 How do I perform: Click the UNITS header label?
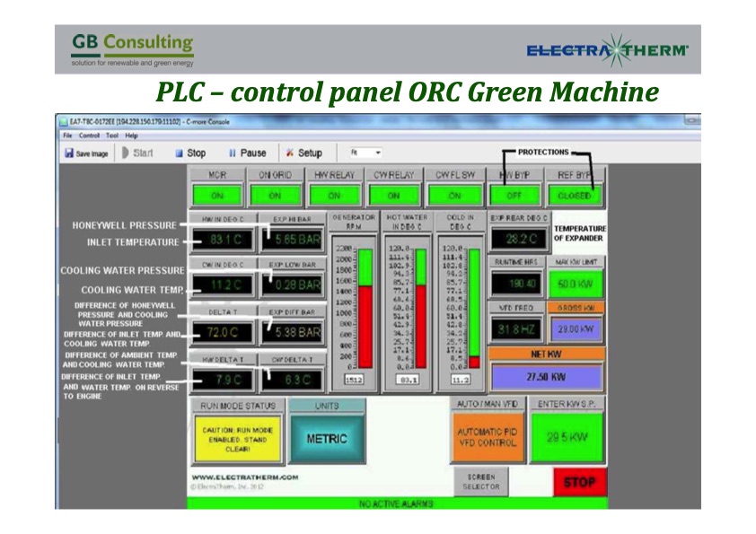click(x=327, y=406)
